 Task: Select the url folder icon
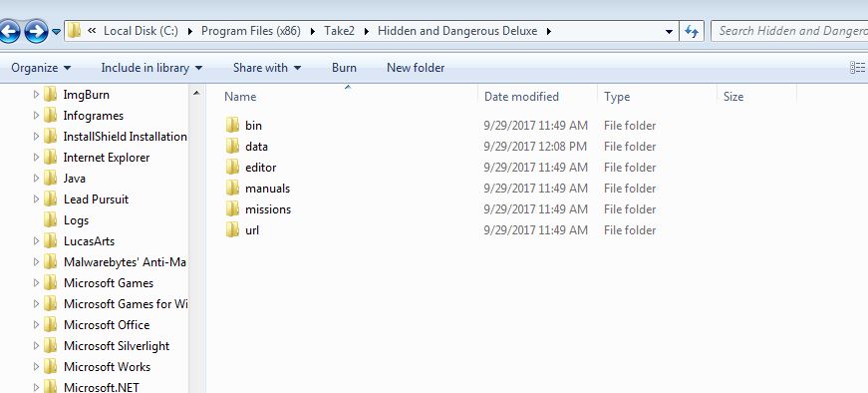point(232,230)
